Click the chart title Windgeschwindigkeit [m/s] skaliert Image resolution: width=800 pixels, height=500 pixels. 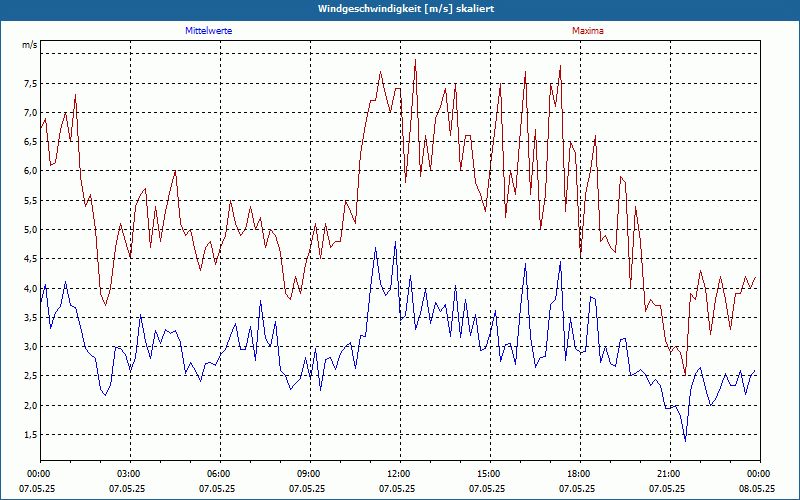tap(406, 9)
